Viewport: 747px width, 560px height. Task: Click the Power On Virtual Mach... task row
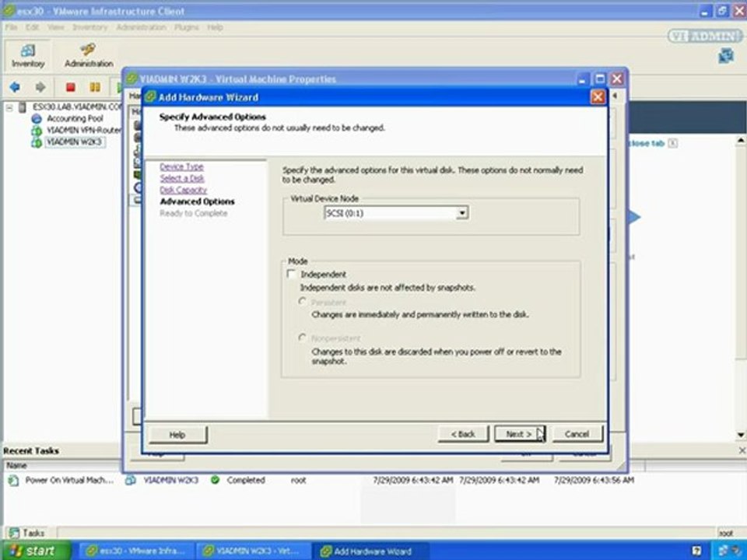point(319,480)
